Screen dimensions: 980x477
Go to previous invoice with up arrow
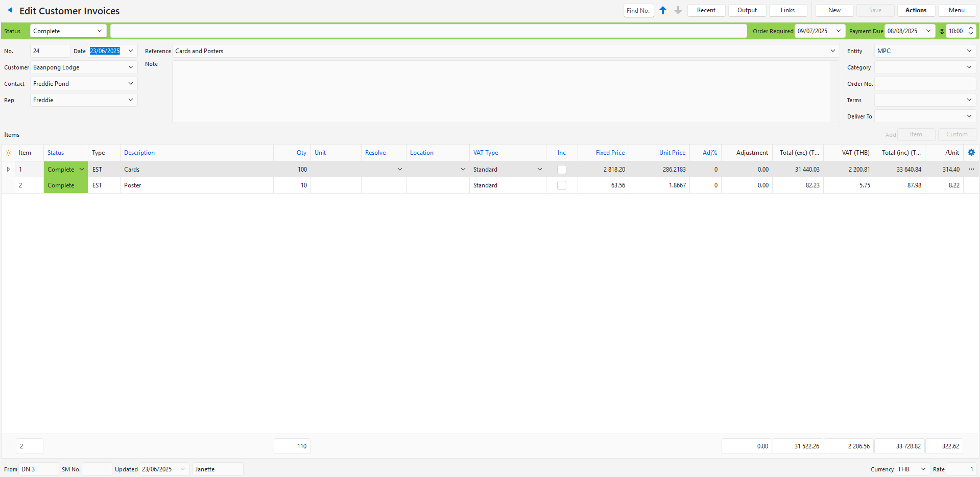pyautogui.click(x=663, y=10)
